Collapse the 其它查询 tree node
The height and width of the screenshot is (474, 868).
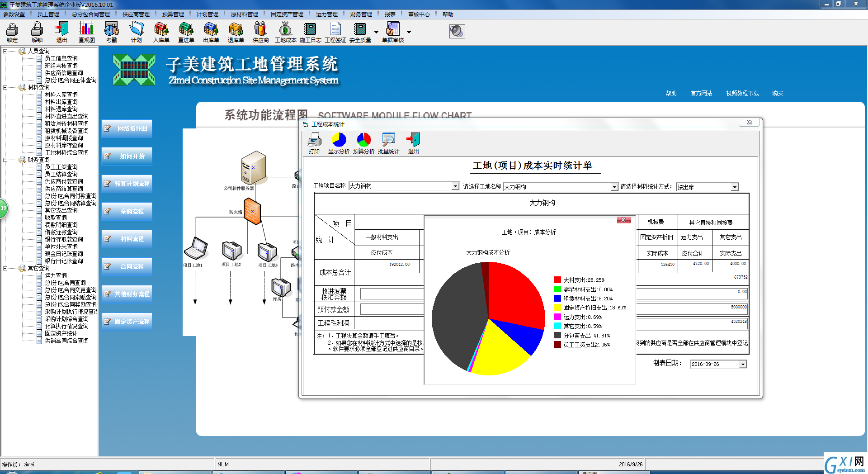[x=5, y=268]
